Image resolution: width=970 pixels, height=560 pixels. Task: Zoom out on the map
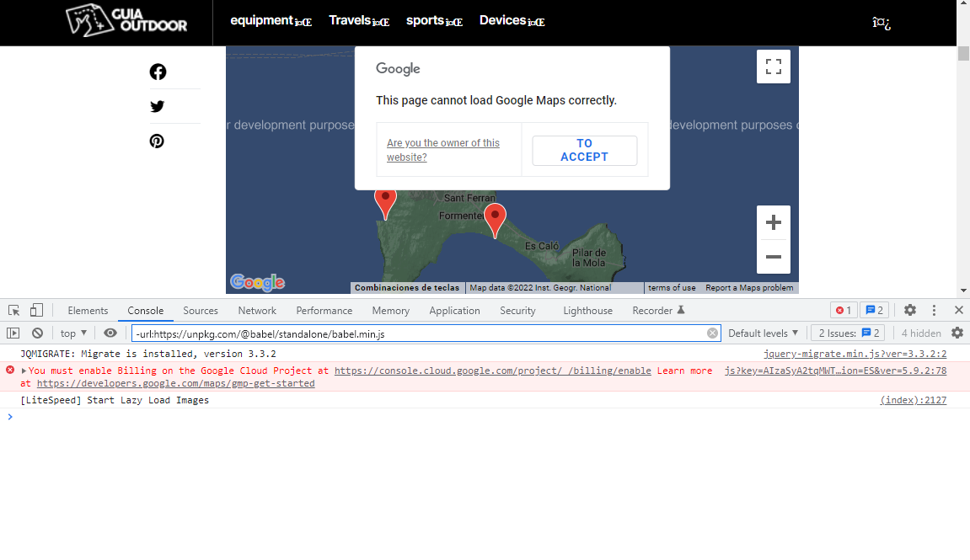pos(774,257)
